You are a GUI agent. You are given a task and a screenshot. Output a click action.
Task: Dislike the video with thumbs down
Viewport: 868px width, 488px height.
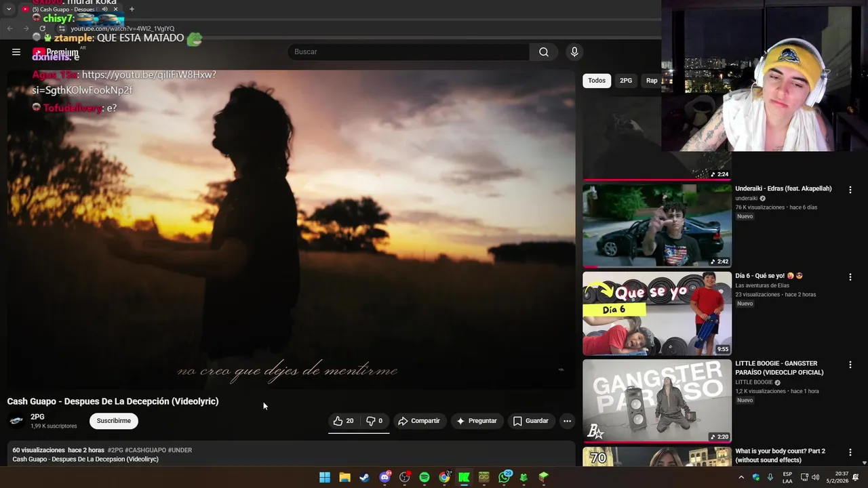[x=375, y=421]
